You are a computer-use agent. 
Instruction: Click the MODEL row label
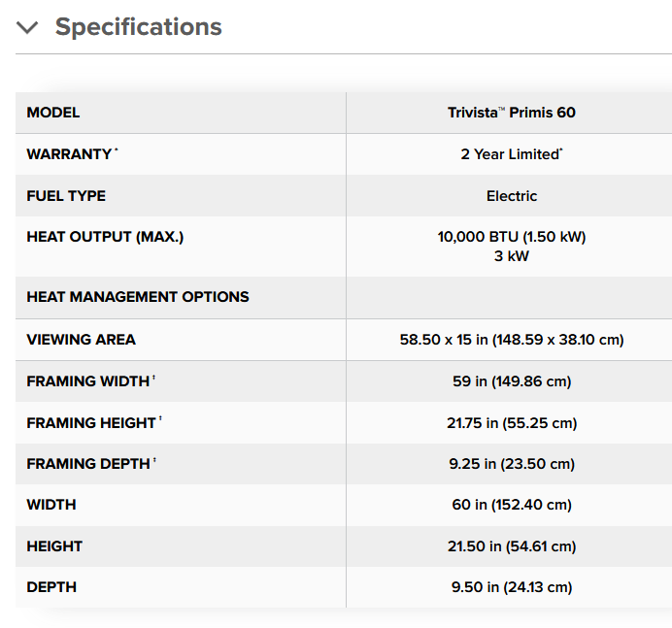coord(53,113)
